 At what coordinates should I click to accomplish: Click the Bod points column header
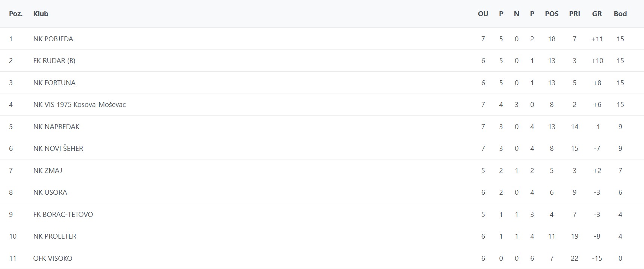[620, 14]
